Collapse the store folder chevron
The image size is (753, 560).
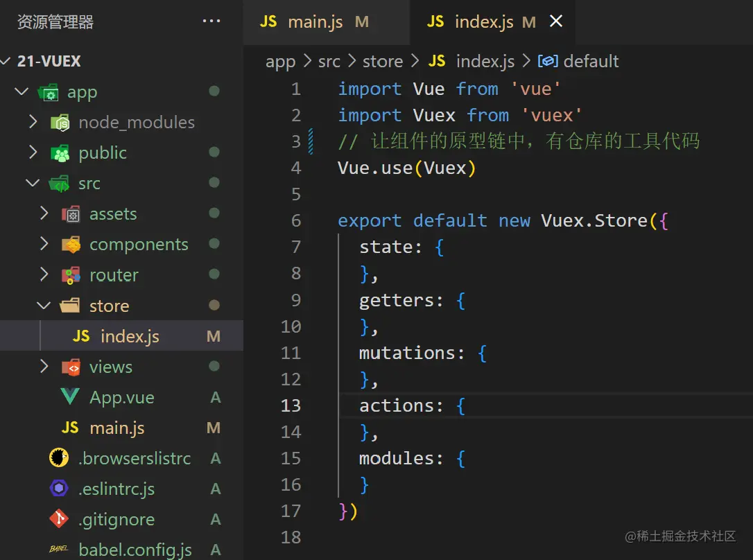[44, 306]
